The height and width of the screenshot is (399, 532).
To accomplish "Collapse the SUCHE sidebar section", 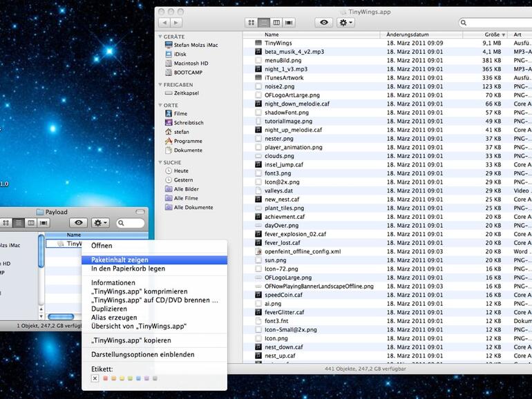I will [x=160, y=162].
